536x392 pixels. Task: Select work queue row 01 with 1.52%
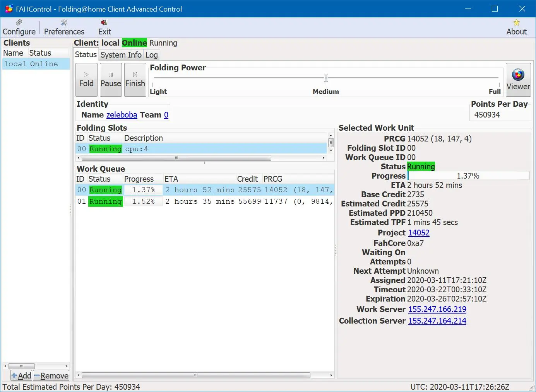click(x=205, y=201)
